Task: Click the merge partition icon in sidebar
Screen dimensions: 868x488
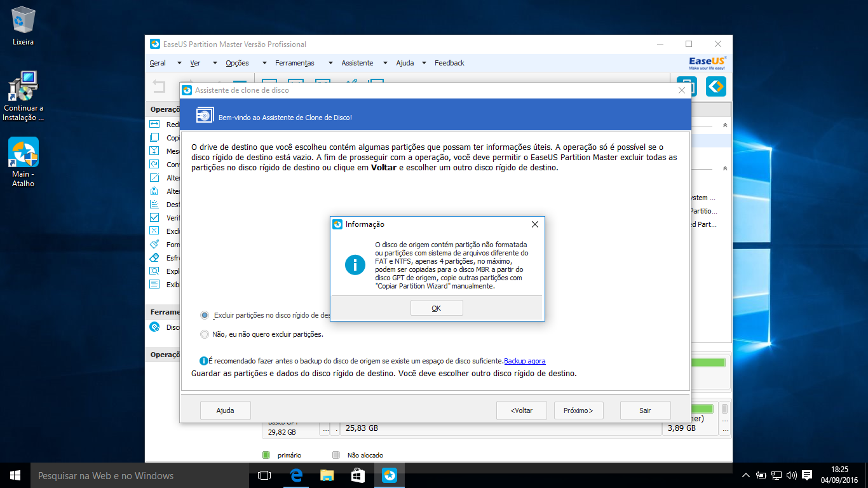Action: (x=154, y=151)
